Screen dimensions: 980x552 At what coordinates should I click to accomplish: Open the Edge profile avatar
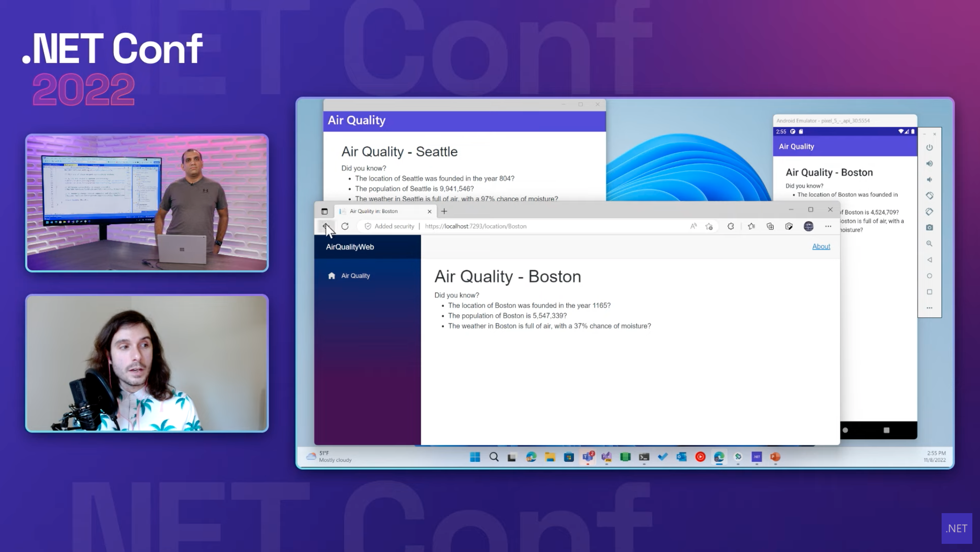809,226
